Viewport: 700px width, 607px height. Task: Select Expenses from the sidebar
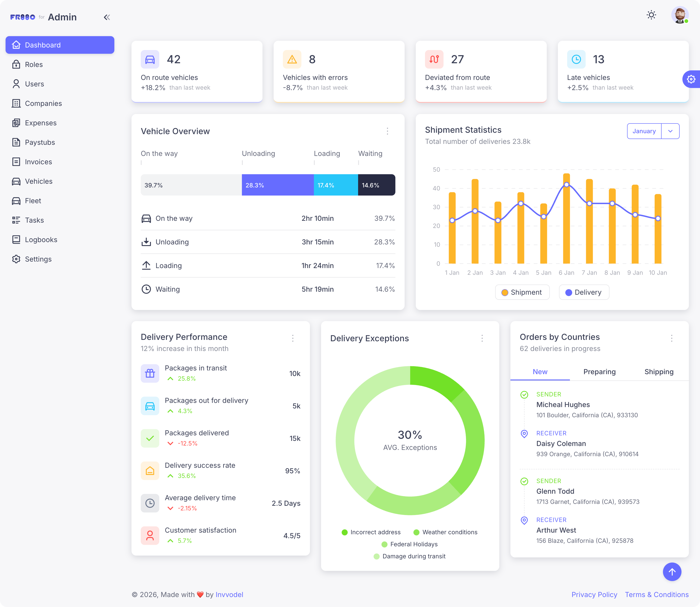(x=40, y=123)
